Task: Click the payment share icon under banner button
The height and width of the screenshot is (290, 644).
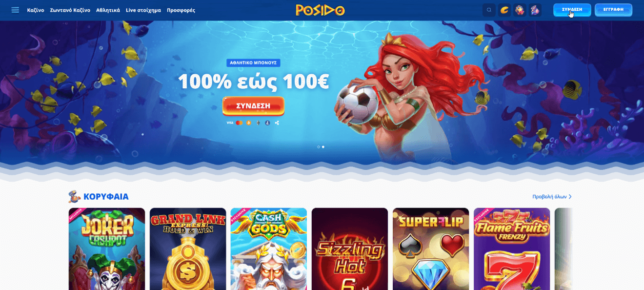Action: pos(277,123)
